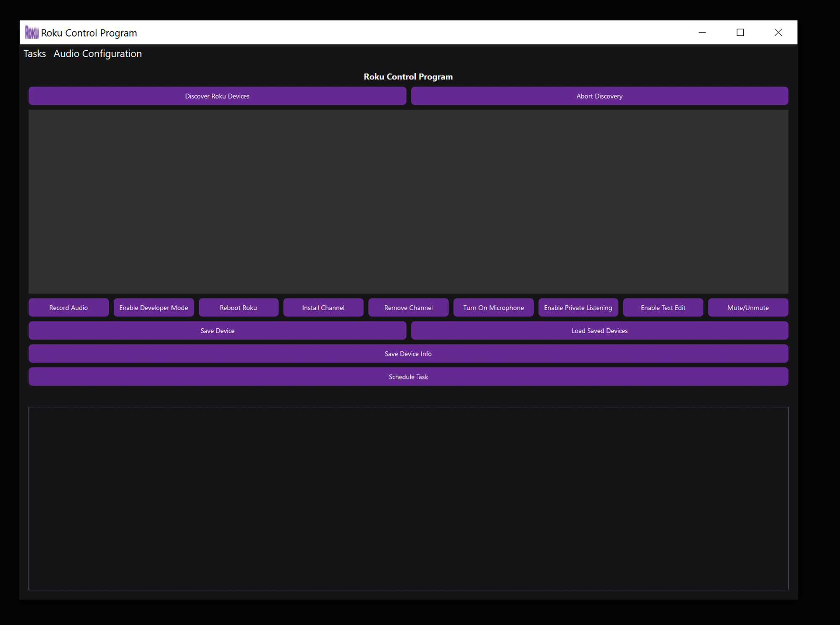Click Enable Developer Mode button
Image resolution: width=840 pixels, height=625 pixels.
(x=154, y=308)
